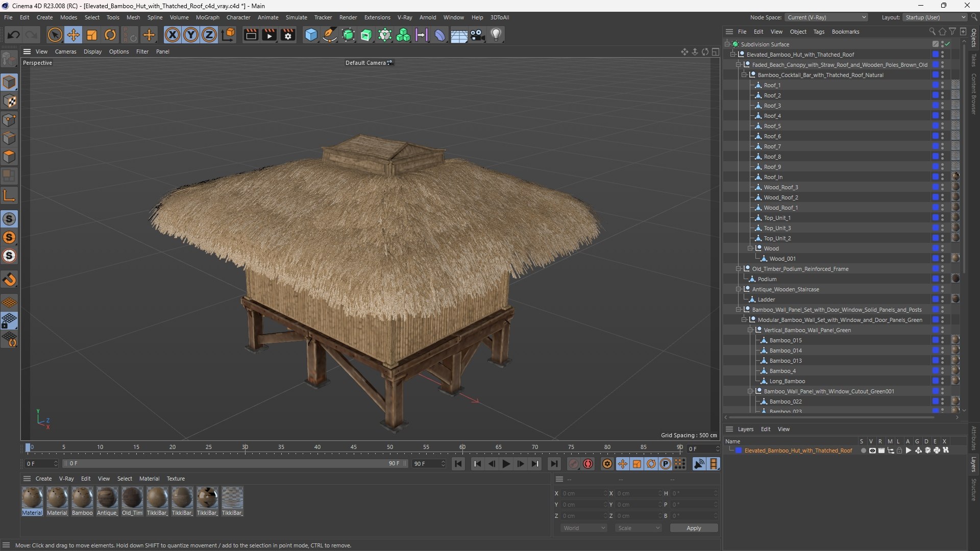The image size is (980, 551).
Task: Toggle X axis lock
Action: (173, 35)
